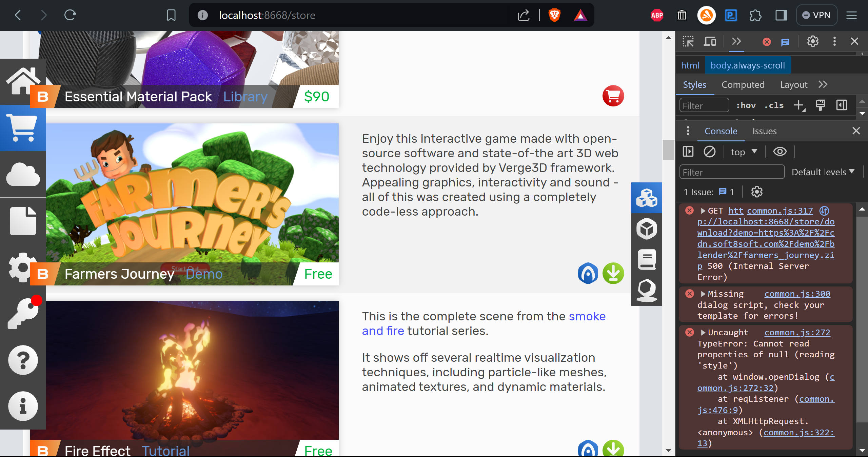Open the license key icon in sidebar
The image size is (868, 457).
23,313
